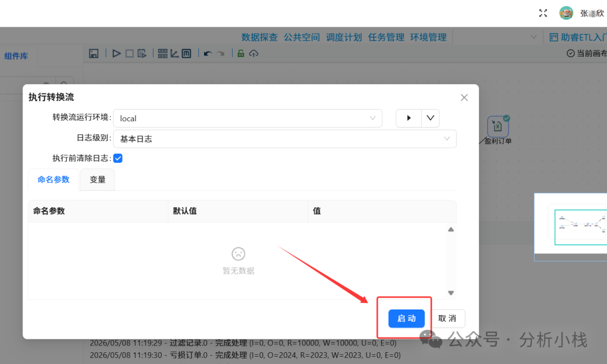The image size is (607, 364).
Task: Switch to the 变量 tab
Action: click(98, 180)
